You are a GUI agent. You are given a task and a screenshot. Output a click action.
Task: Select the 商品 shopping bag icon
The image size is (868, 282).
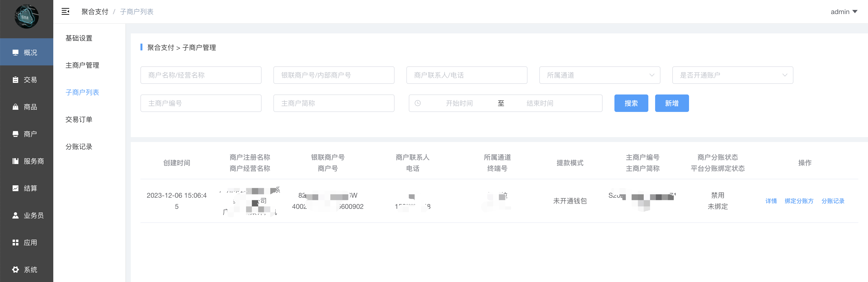click(15, 107)
